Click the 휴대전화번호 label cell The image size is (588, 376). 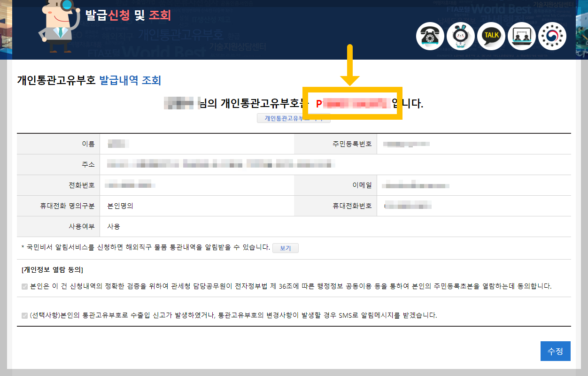335,206
